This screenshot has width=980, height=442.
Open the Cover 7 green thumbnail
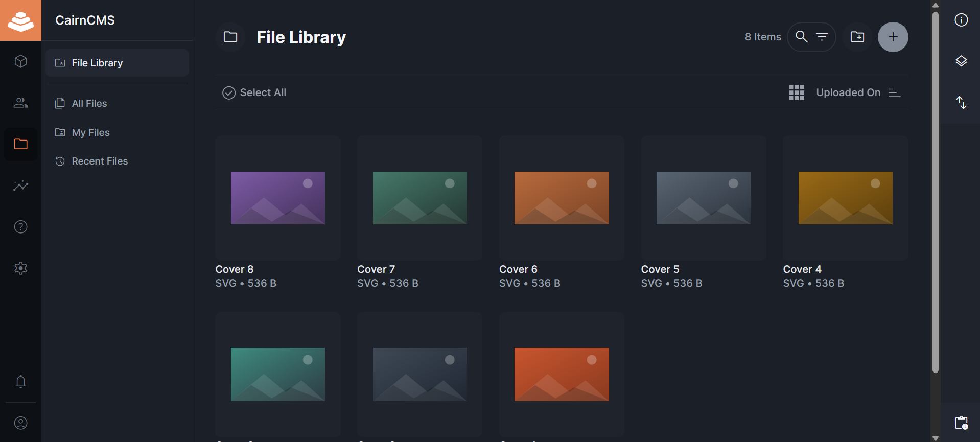coord(420,198)
